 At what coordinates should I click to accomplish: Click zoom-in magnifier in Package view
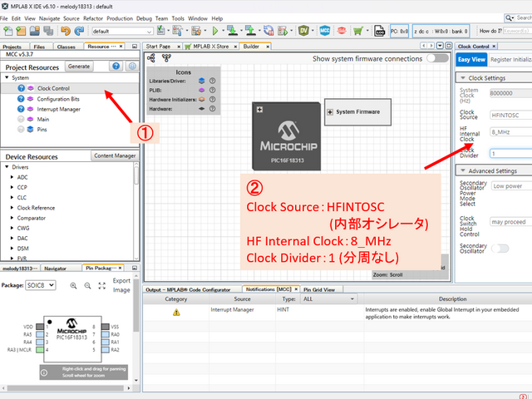coord(75,285)
